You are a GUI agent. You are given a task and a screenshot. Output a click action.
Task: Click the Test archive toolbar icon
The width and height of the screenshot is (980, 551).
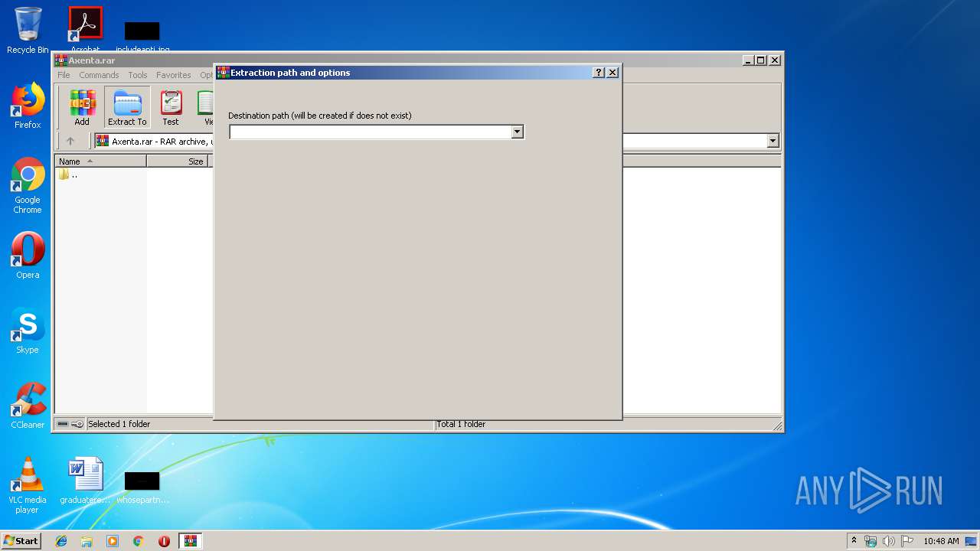tap(171, 107)
